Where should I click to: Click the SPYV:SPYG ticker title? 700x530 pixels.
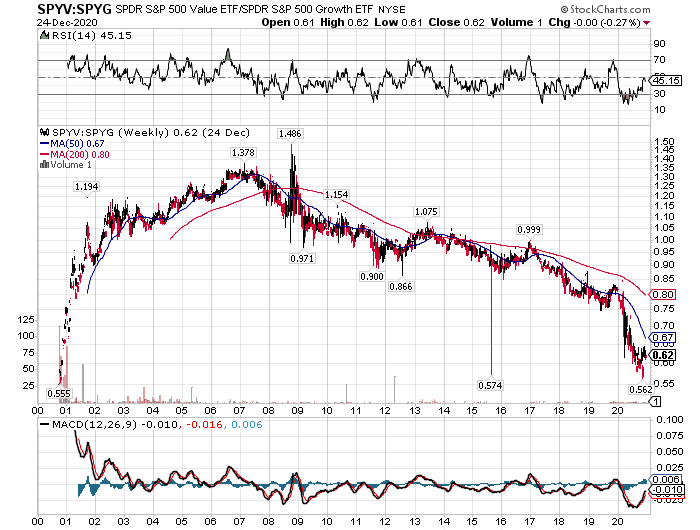click(x=75, y=9)
